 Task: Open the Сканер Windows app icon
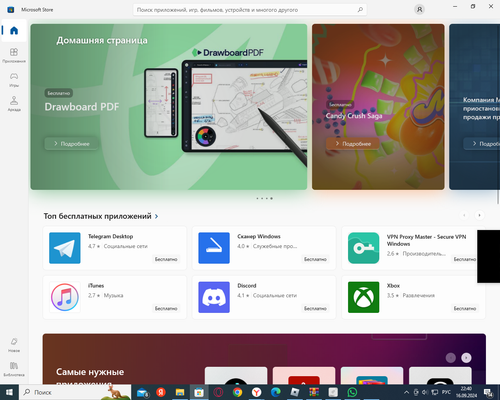[214, 248]
